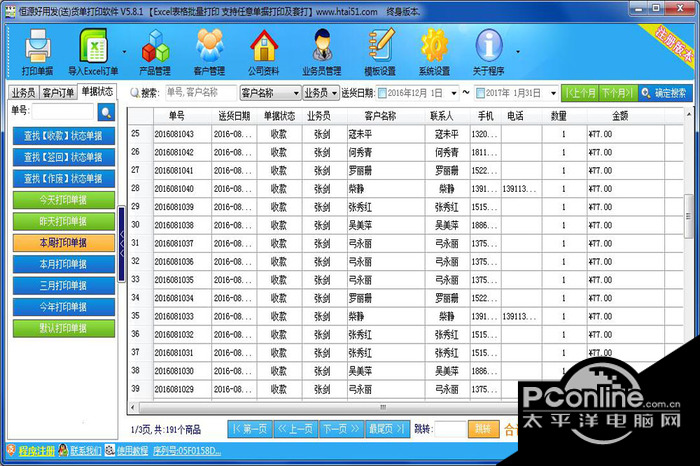Click 查找【收款】状态单据 button
Image resolution: width=700 pixels, height=466 pixels.
63,136
